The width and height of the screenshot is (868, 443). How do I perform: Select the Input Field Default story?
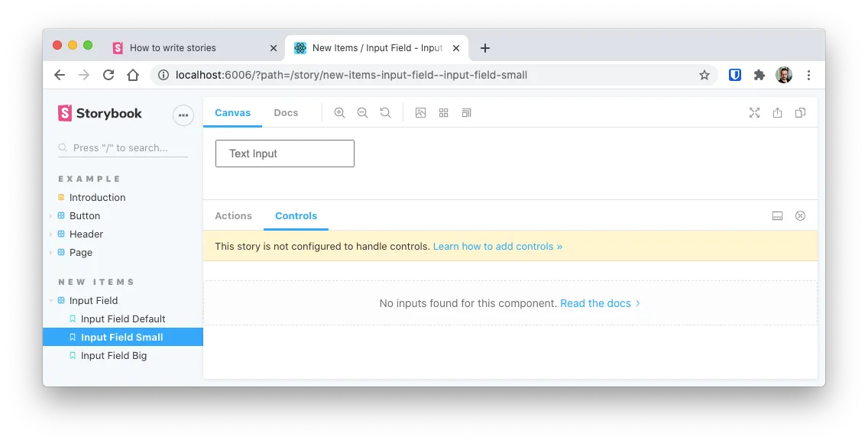tap(123, 319)
